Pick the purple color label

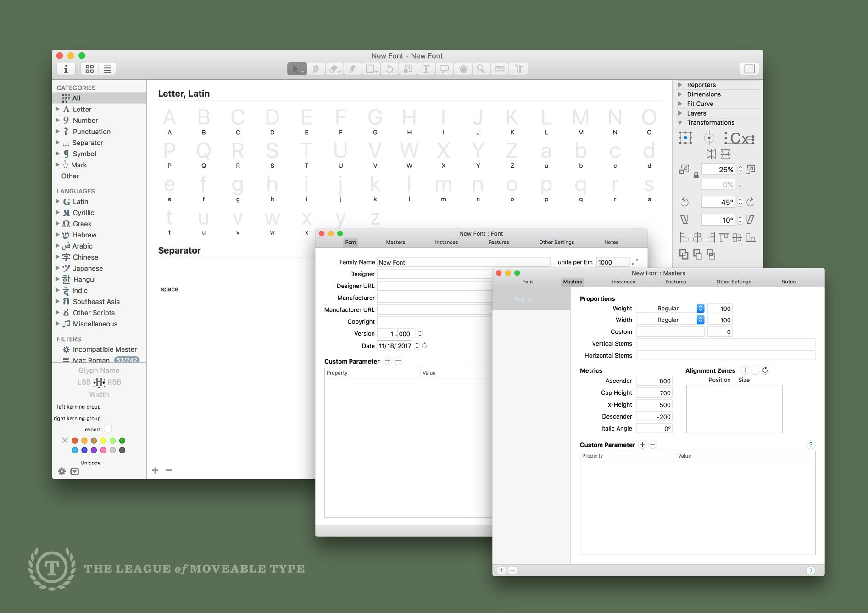94,450
